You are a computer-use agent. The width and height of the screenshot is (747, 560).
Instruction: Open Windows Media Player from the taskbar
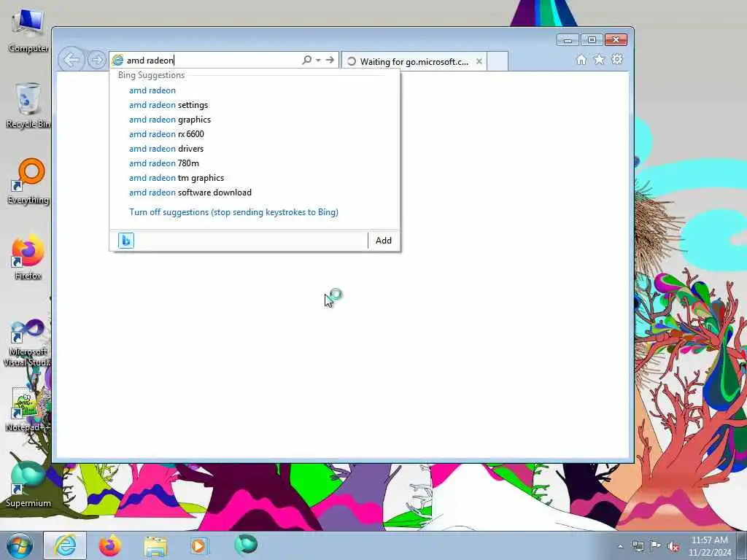(x=199, y=545)
